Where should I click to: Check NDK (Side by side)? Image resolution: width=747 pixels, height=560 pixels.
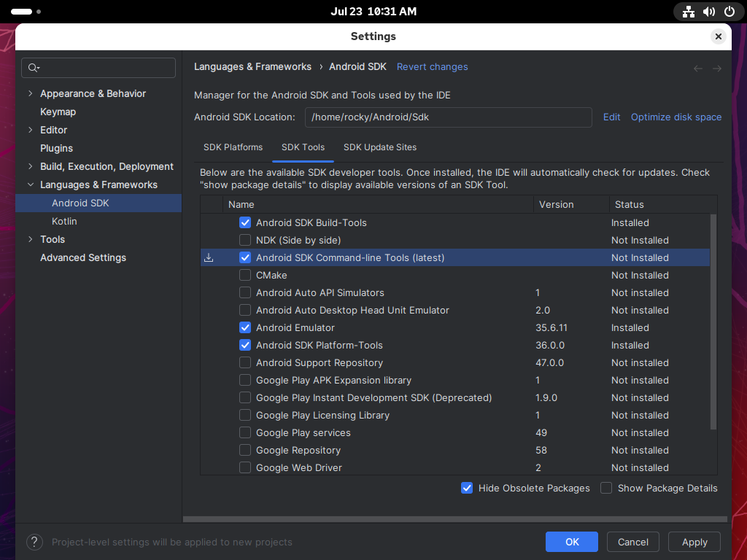point(245,240)
